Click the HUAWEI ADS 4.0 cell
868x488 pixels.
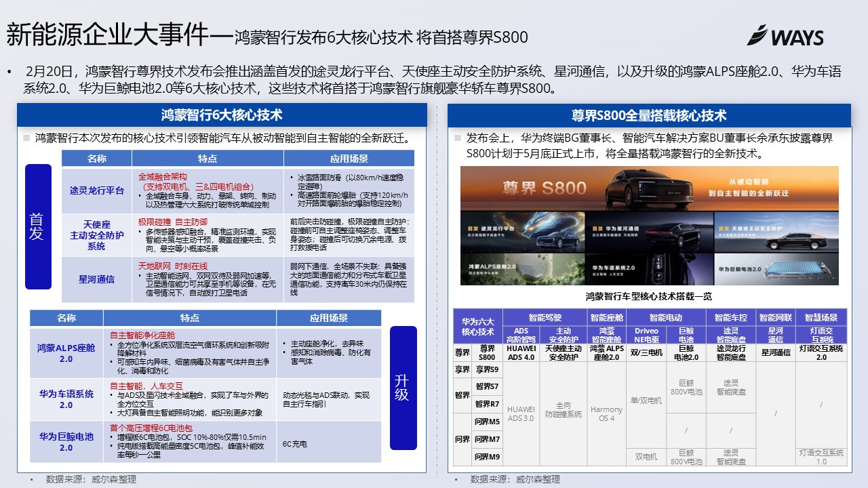pos(521,352)
